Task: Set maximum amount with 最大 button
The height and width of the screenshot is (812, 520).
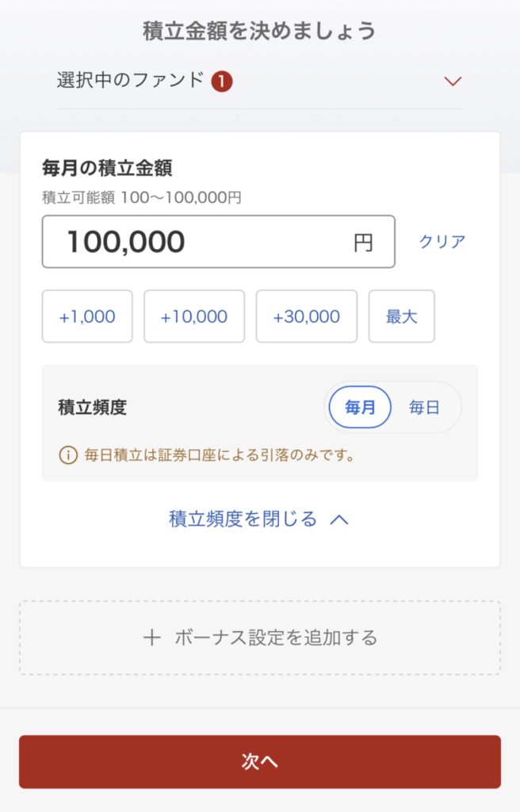Action: 401,316
